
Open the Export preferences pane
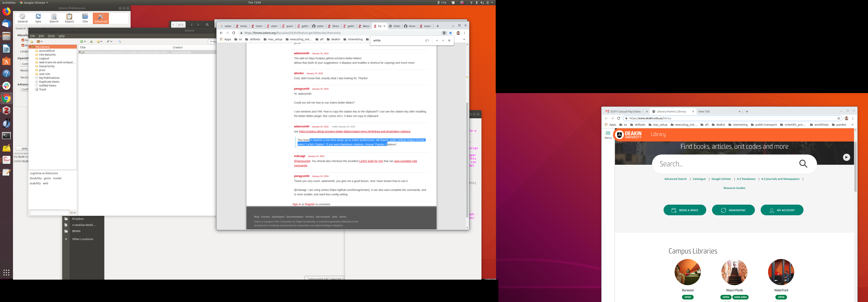click(69, 18)
